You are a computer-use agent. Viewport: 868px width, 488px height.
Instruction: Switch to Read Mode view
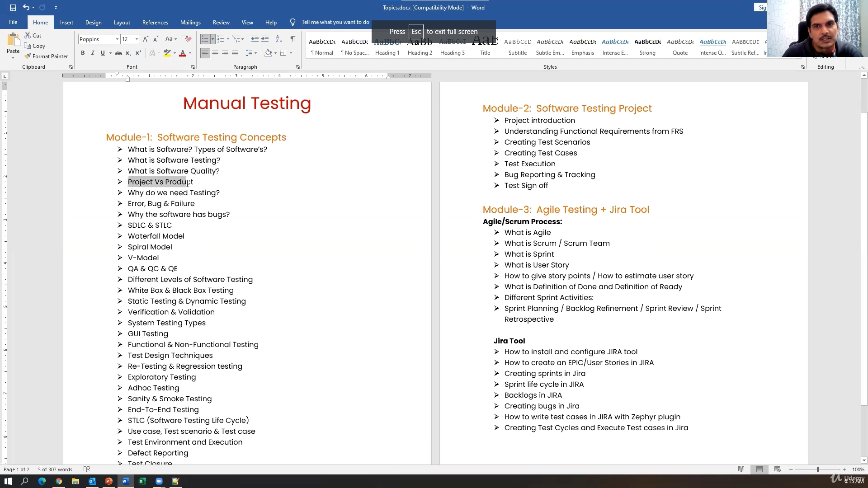click(x=741, y=469)
